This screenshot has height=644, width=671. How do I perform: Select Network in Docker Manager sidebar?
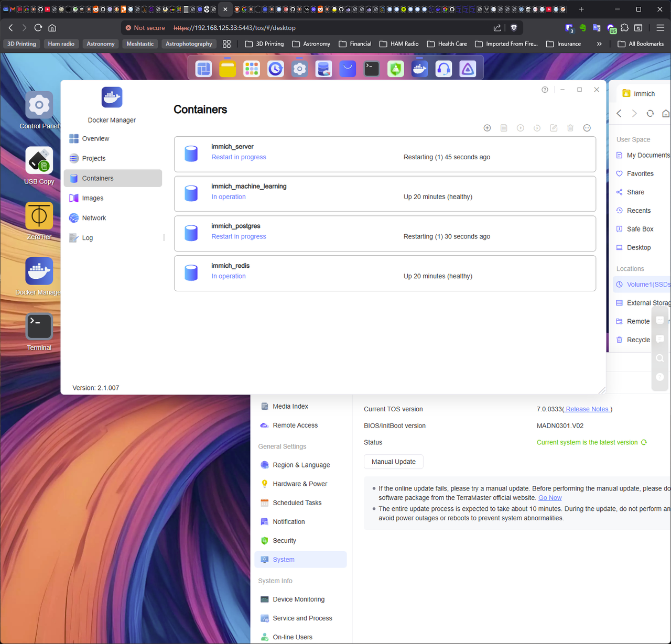113,218
